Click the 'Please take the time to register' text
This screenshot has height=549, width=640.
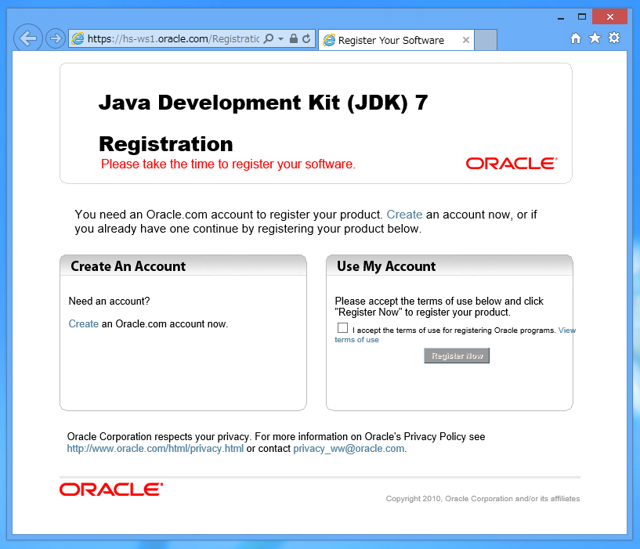coord(228,164)
